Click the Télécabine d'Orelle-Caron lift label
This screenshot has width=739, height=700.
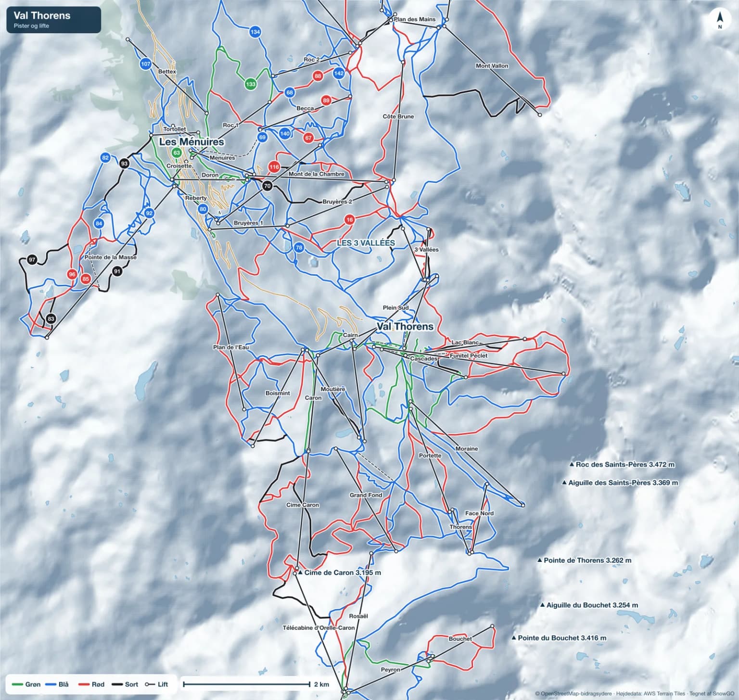click(x=319, y=628)
